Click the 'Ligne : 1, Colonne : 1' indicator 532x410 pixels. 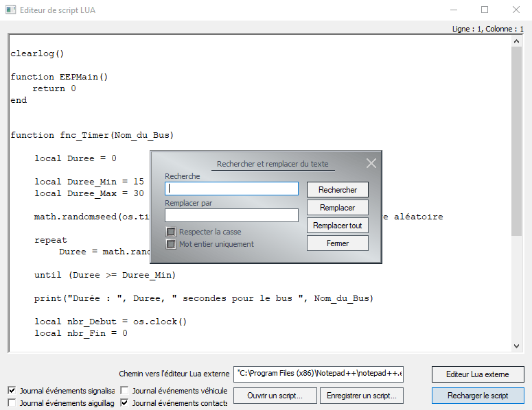pyautogui.click(x=487, y=29)
